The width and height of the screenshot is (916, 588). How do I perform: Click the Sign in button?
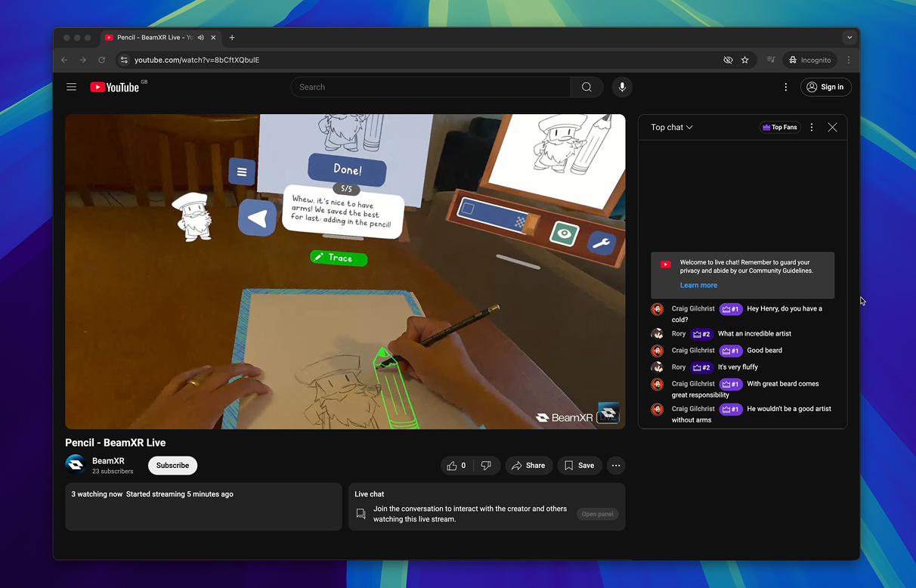[x=825, y=87]
